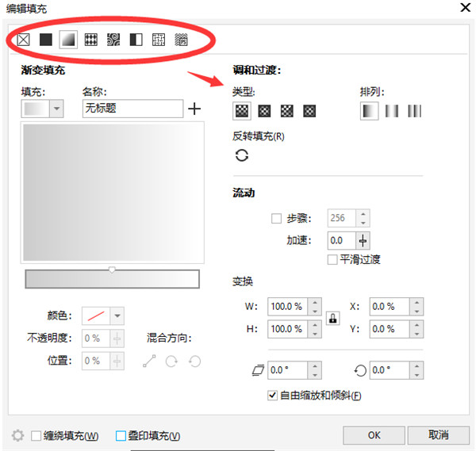Select the Two-color pattern fill icon
Screen dimensions: 476x451
tap(136, 40)
